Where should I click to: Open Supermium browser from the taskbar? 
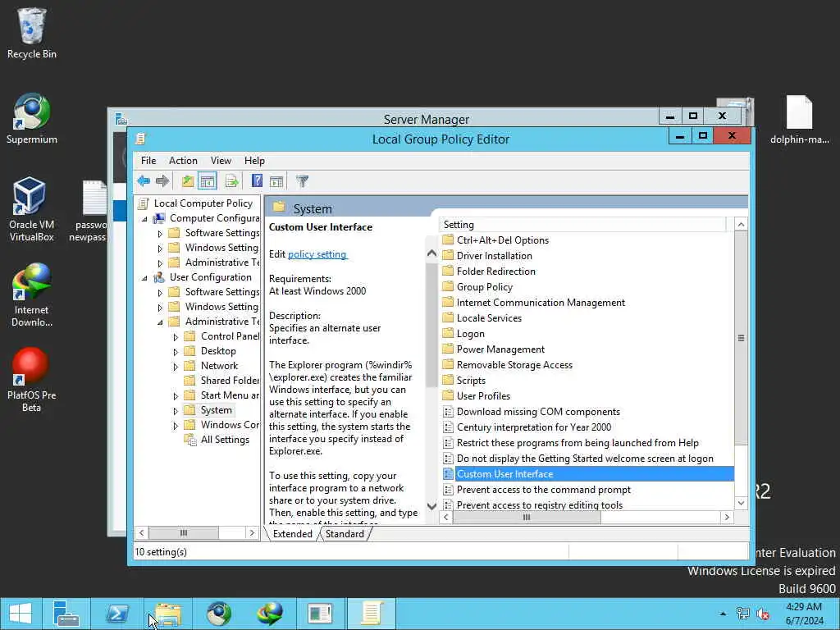coord(218,614)
